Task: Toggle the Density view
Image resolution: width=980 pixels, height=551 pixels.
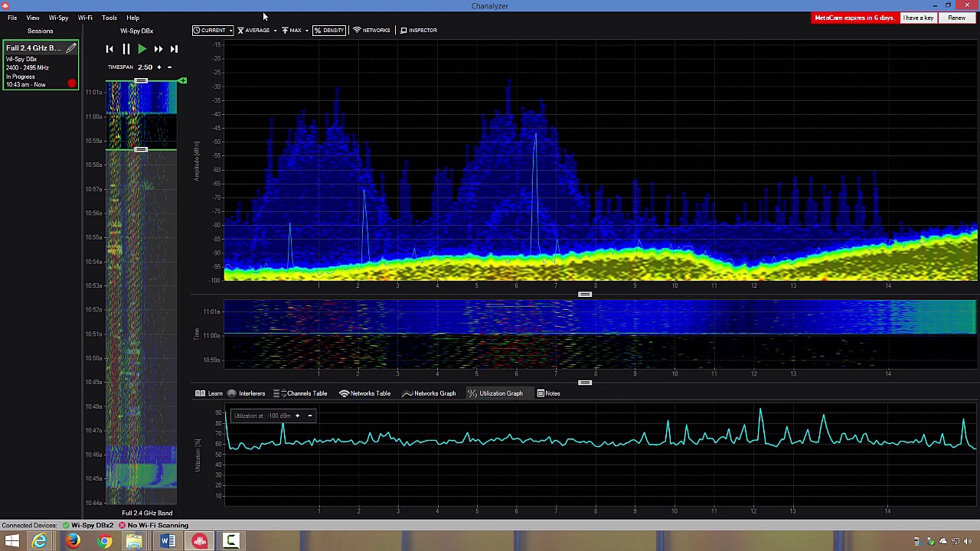Action: click(329, 31)
